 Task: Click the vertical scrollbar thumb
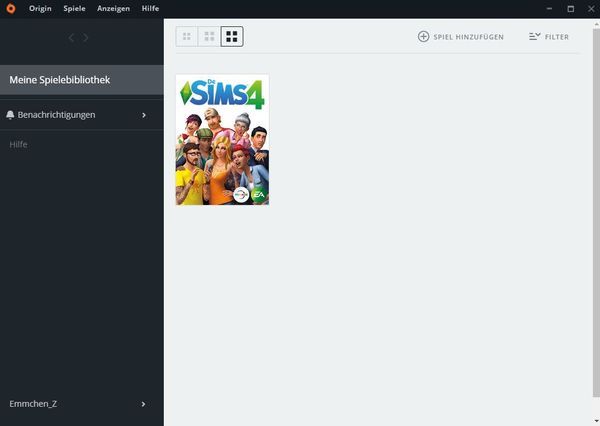pyautogui.click(x=596, y=212)
